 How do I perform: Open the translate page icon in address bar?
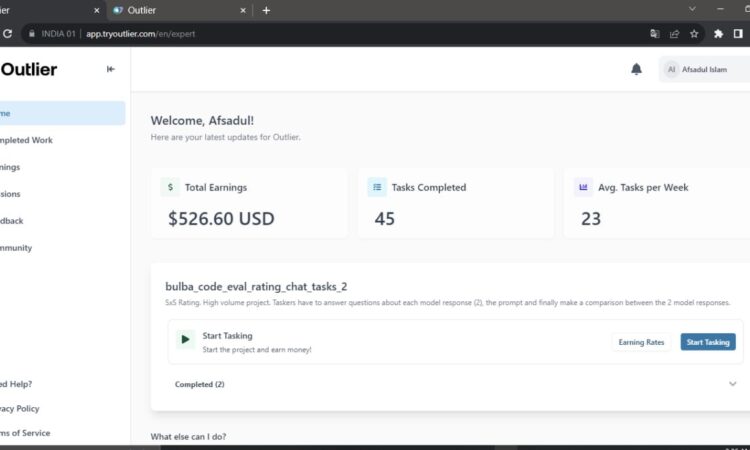[655, 34]
